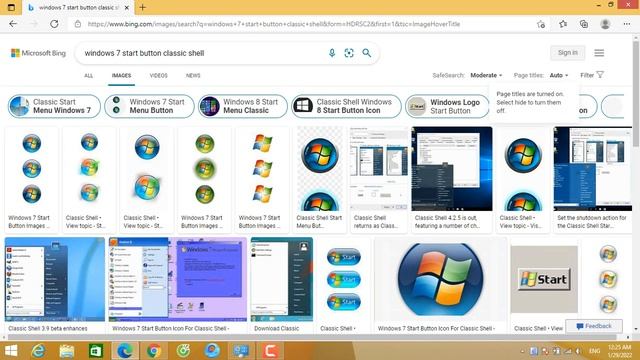Open Bing hamburger menu
Image resolution: width=640 pixels, height=360 pixels.
[x=599, y=53]
